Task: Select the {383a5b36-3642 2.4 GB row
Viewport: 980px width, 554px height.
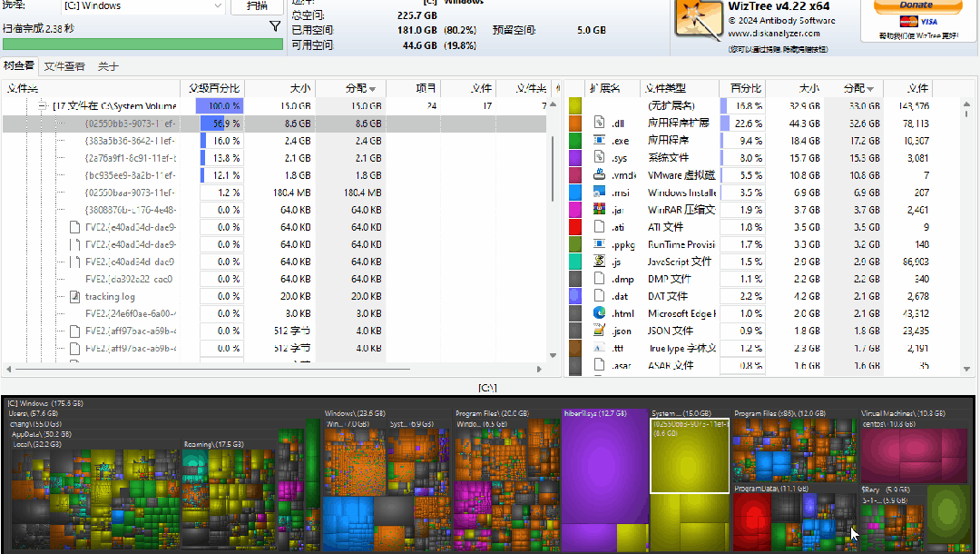Action: point(274,141)
